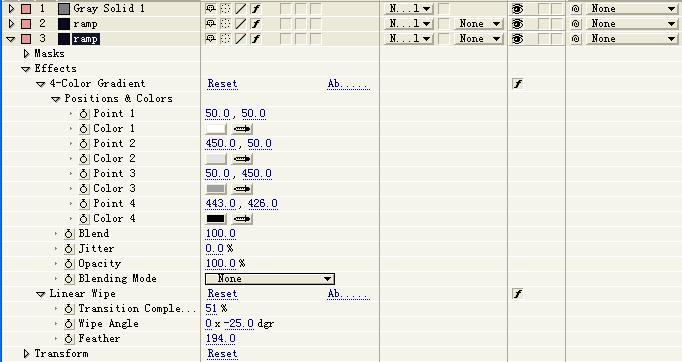Image resolution: width=682 pixels, height=362 pixels.
Task: Click collapse transformations switch on layer 3 ramp
Action: pos(225,39)
